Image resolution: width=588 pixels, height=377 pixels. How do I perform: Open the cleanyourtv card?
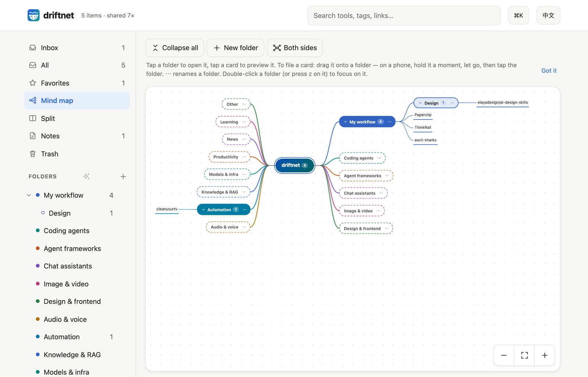167,209
